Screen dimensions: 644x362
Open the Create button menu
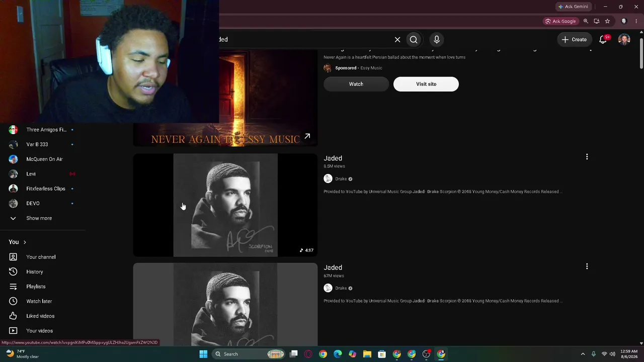click(x=574, y=39)
